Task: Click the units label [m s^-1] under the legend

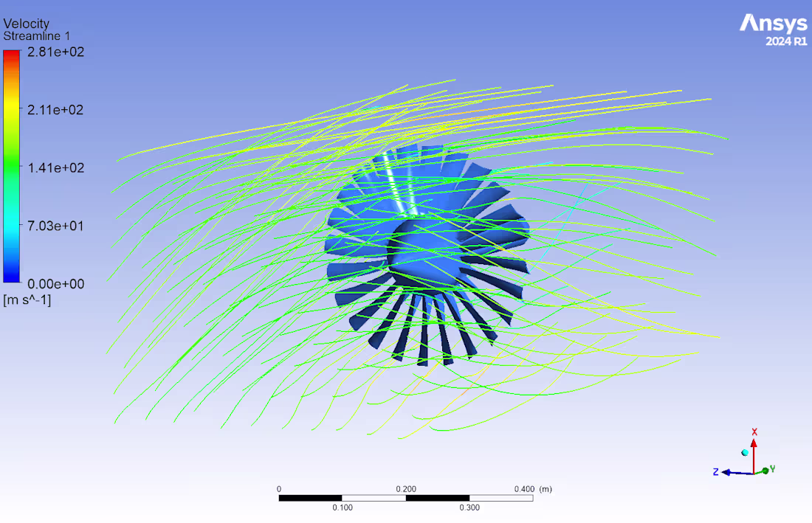Action: tap(27, 300)
